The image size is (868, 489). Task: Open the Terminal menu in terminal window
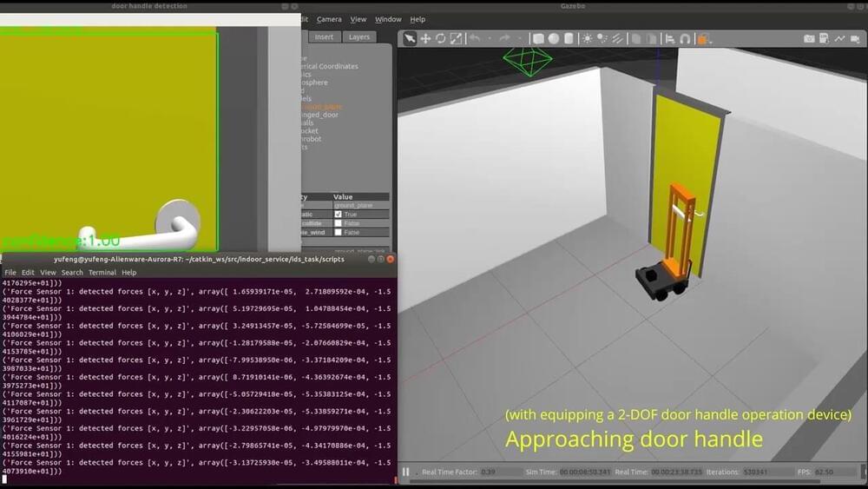(x=102, y=273)
